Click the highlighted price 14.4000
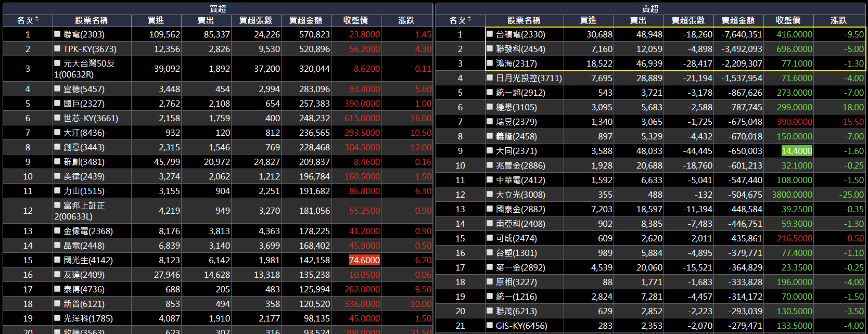Image resolution: width=868 pixels, height=334 pixels. pos(797,151)
